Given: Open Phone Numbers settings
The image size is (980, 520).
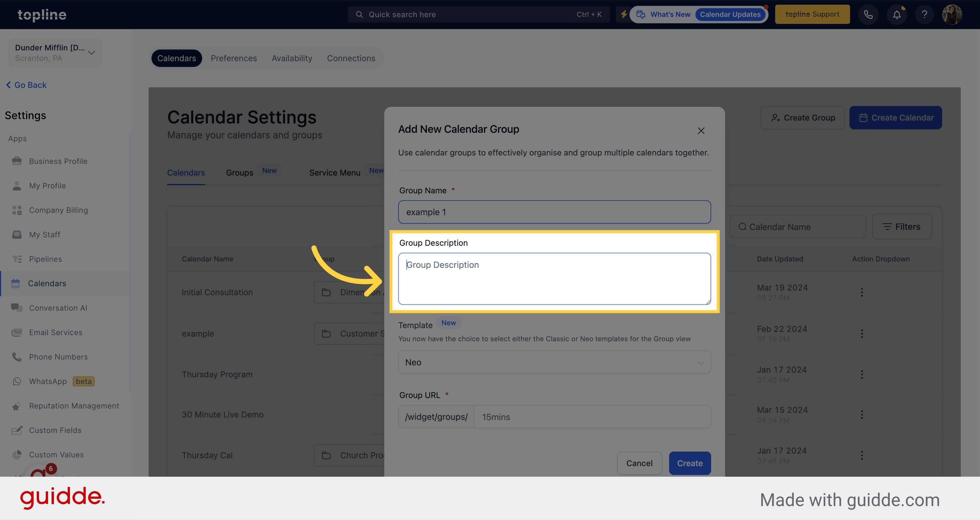Looking at the screenshot, I should coord(58,357).
